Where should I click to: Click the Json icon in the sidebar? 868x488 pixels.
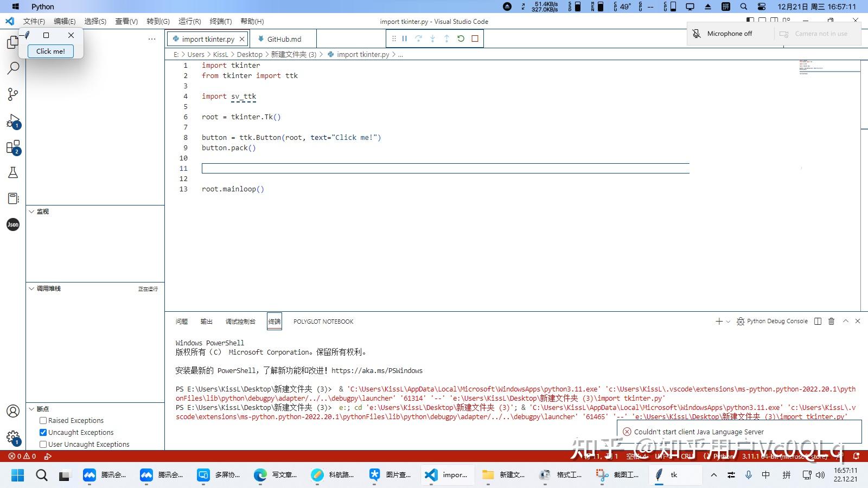click(13, 224)
